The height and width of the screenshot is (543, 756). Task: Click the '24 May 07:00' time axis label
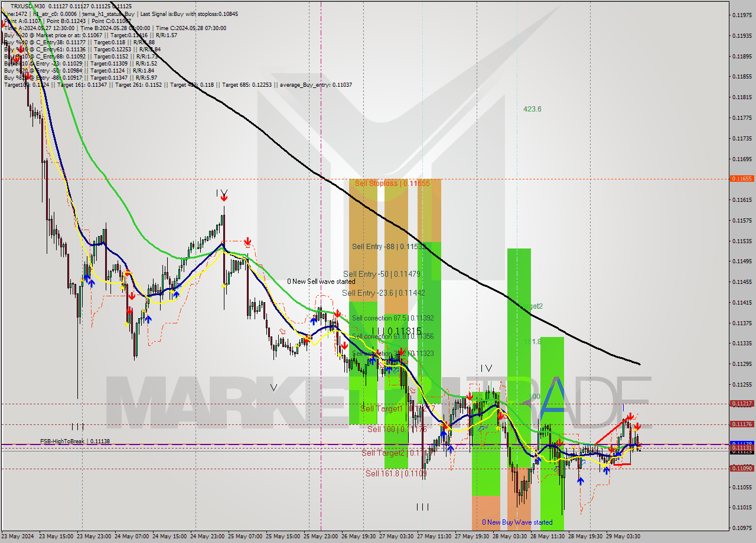tap(132, 537)
